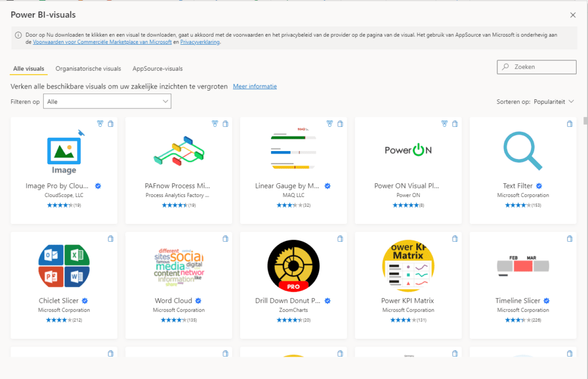
Task: Click the shopping bag icon on Power ON card
Action: coord(455,123)
